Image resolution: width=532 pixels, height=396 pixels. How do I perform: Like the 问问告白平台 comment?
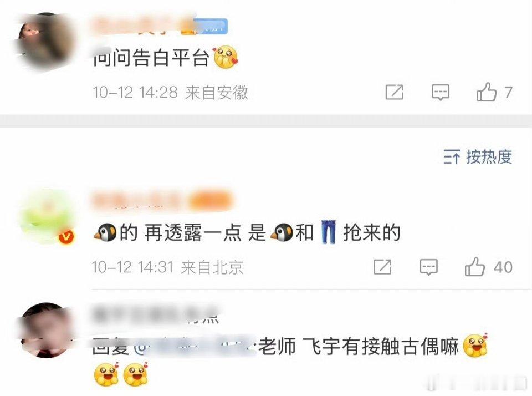pyautogui.click(x=487, y=92)
